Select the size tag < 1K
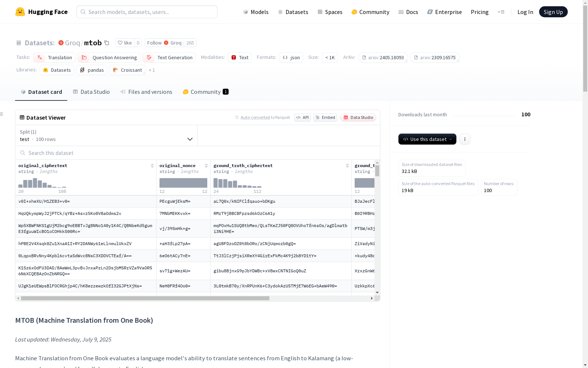The image size is (588, 368). coord(330,57)
